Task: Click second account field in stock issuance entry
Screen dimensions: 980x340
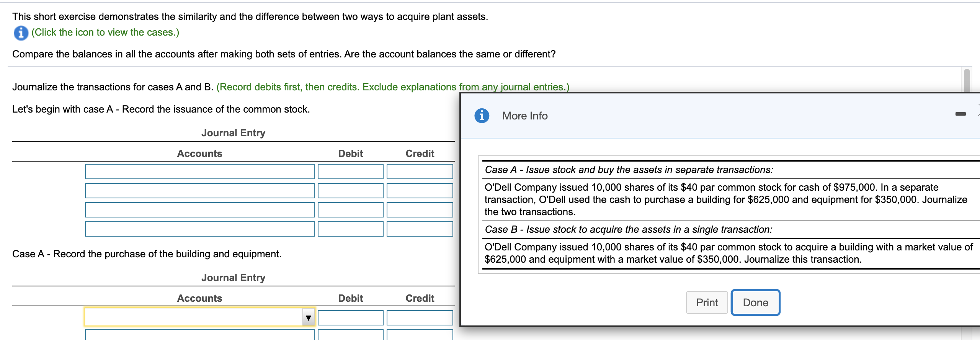Action: point(199,191)
